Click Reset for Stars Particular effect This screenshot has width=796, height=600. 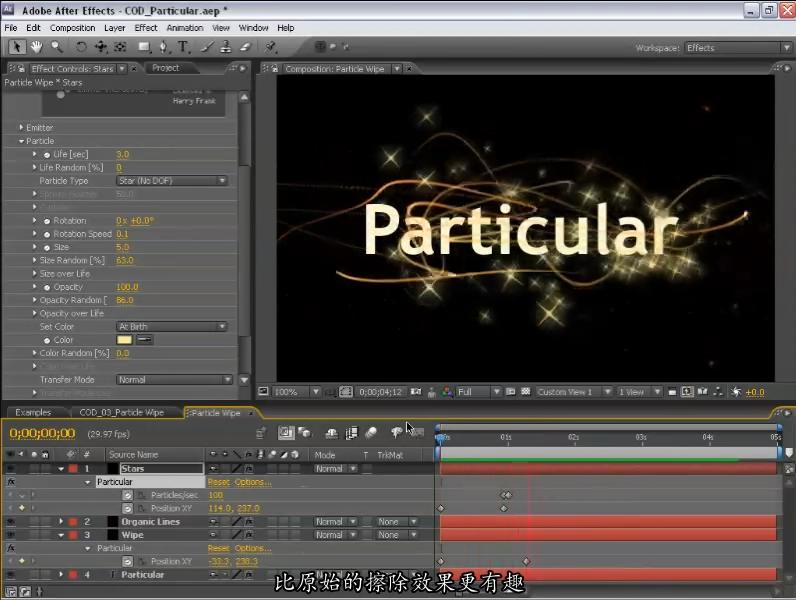218,482
